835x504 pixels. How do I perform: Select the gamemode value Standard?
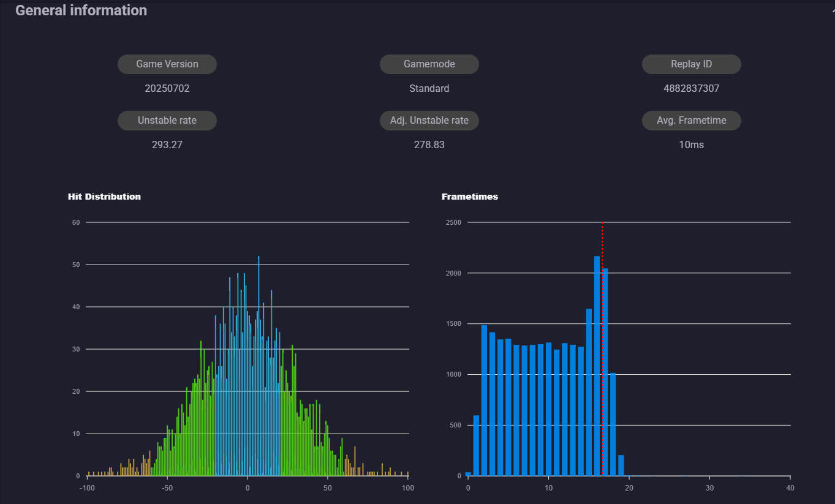(x=429, y=88)
